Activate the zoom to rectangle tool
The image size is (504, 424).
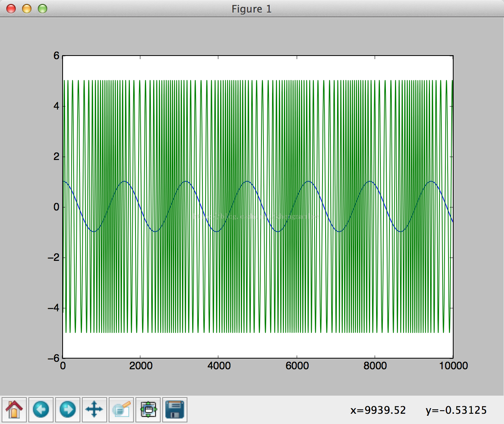(121, 410)
